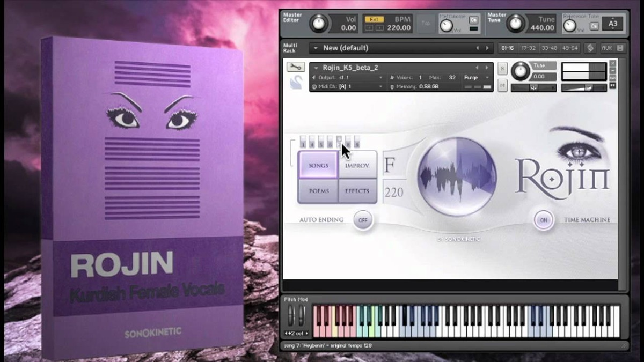
Task: Mute the instrument with M button
Action: [502, 85]
